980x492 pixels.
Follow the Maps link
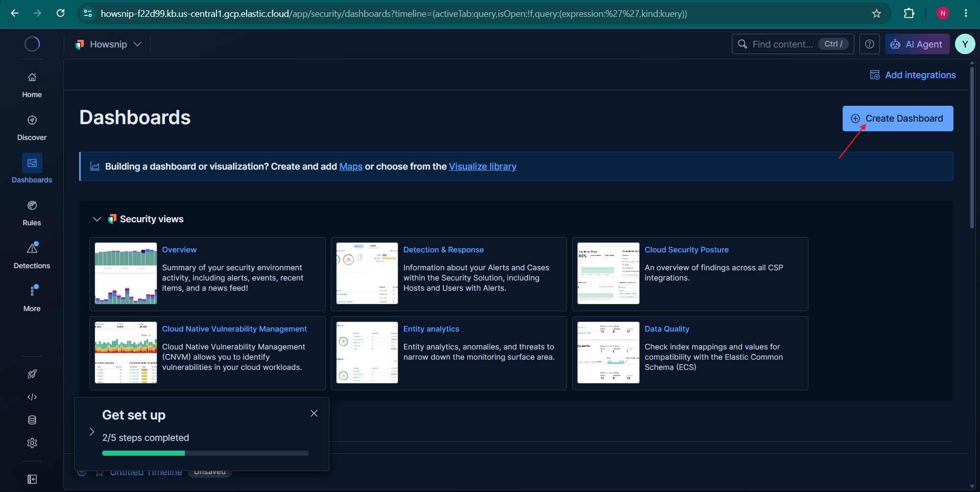click(x=351, y=167)
